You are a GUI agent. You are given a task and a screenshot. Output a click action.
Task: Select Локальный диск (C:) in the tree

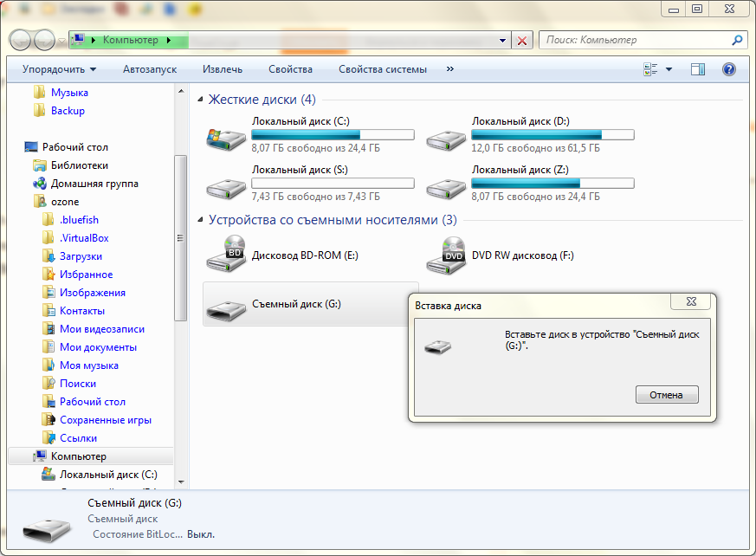click(x=108, y=475)
